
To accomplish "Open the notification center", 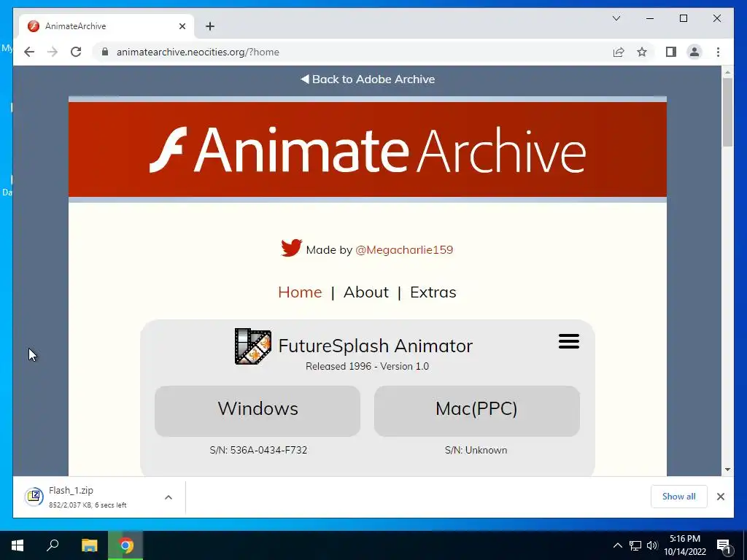I will pos(724,545).
